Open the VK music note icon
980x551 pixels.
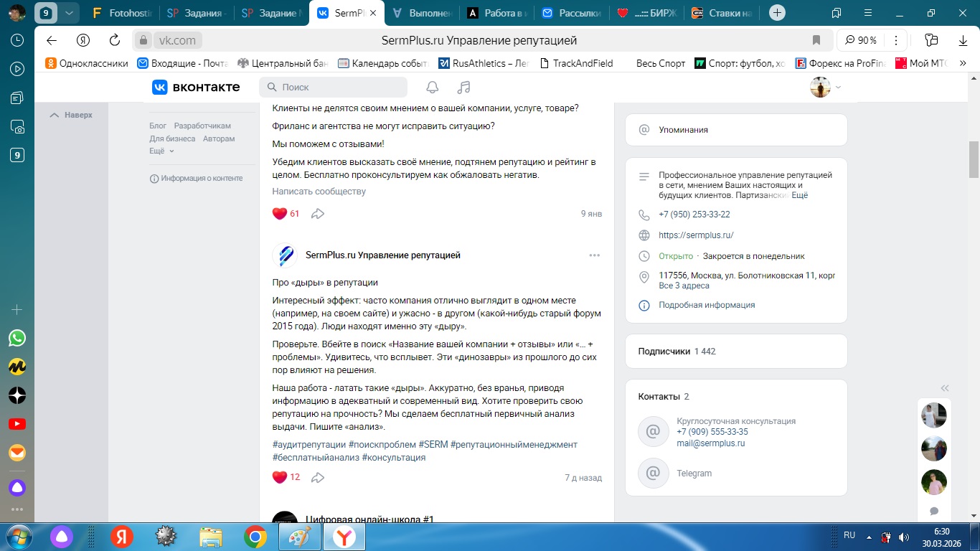pos(463,87)
